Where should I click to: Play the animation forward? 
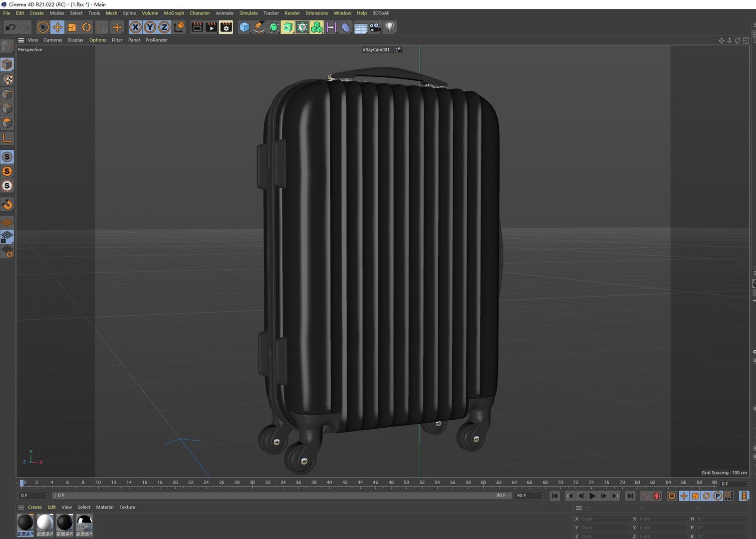[592, 496]
